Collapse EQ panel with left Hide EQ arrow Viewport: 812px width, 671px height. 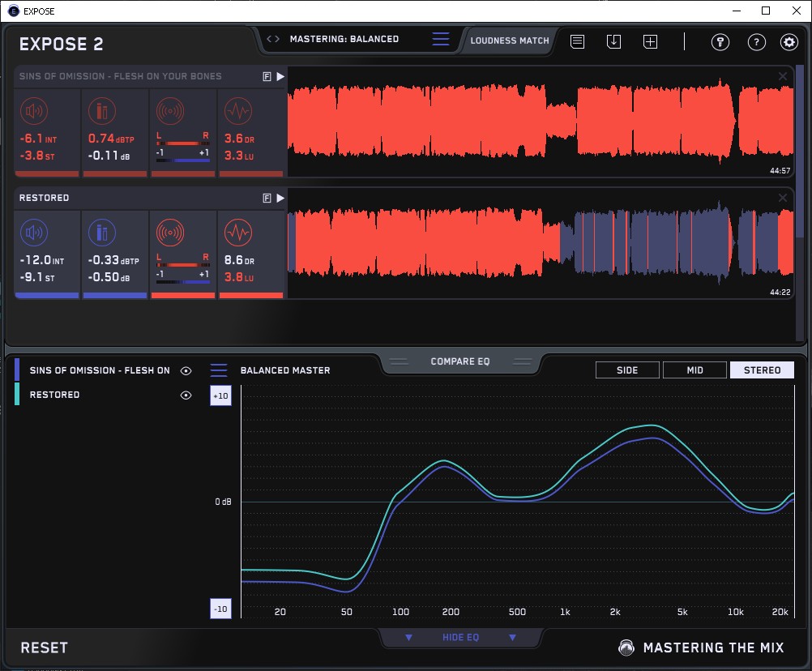(x=408, y=637)
